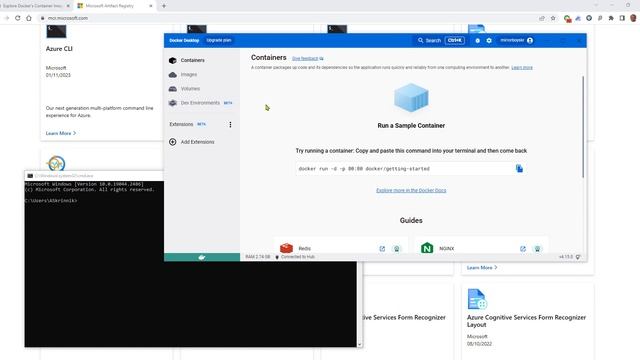640x360 pixels.
Task: Click the Azure CLI card title
Action: 59,49
